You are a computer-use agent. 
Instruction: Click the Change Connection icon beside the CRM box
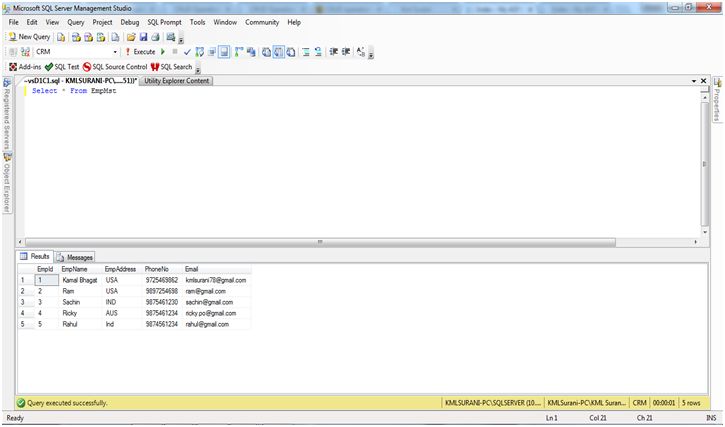pos(25,52)
